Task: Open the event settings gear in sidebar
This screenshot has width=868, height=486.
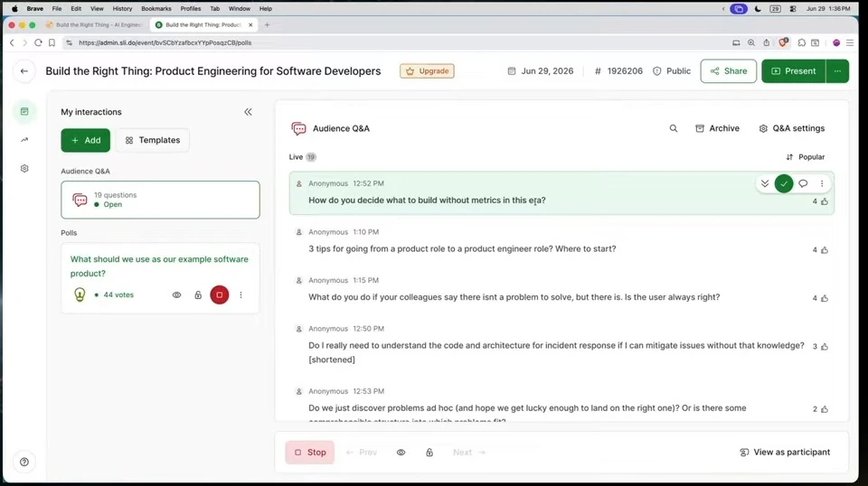Action: point(24,169)
